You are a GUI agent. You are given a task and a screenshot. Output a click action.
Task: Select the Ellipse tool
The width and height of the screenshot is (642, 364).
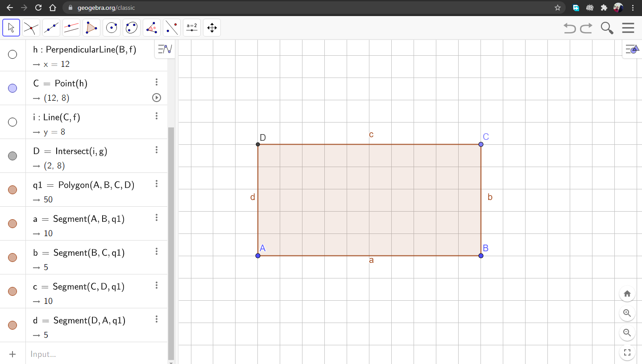(x=132, y=28)
